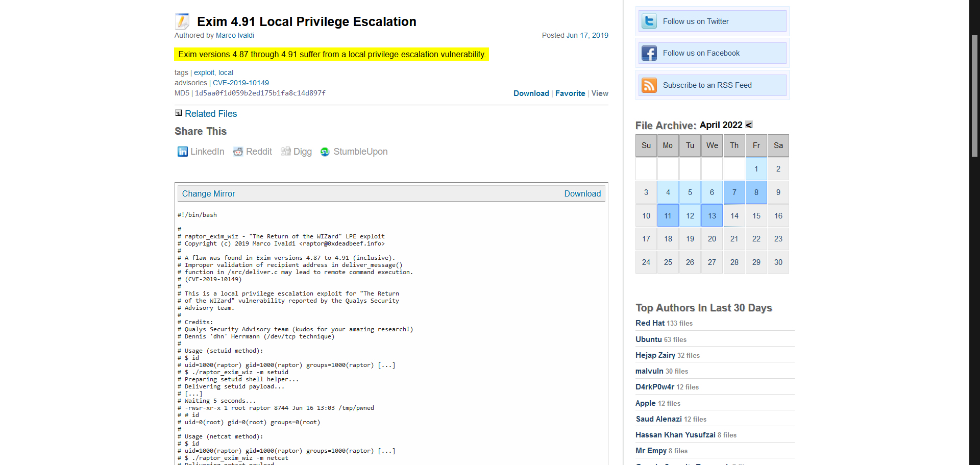Viewport: 980px width, 465px height.
Task: Click the exploit file icon beside the title
Action: 182,21
